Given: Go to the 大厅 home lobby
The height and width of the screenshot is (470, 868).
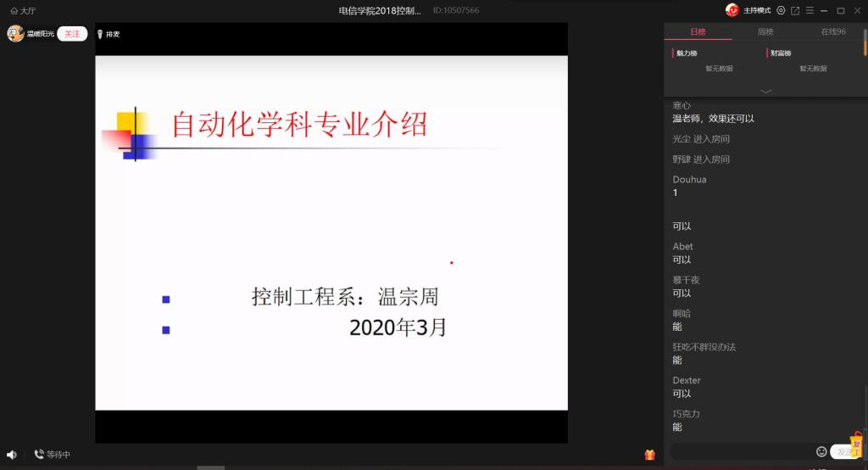Looking at the screenshot, I should click(x=23, y=10).
